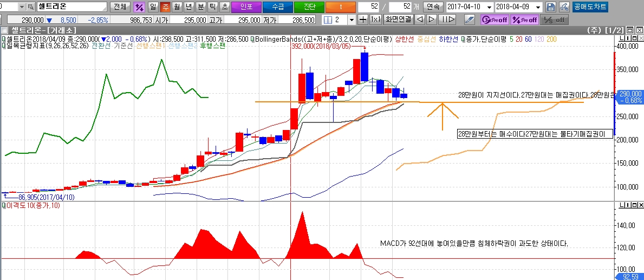Switch to the 일 daily period tab
The width and height of the screenshot is (644, 280).
[x=152, y=7]
